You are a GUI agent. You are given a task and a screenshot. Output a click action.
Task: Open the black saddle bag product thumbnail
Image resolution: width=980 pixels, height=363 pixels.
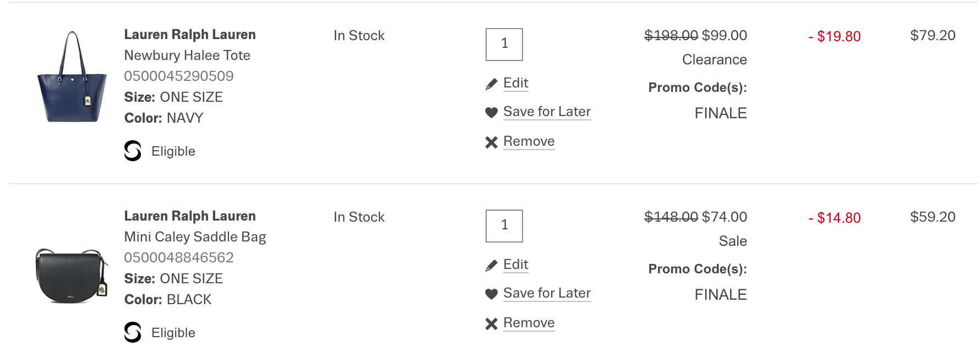72,275
